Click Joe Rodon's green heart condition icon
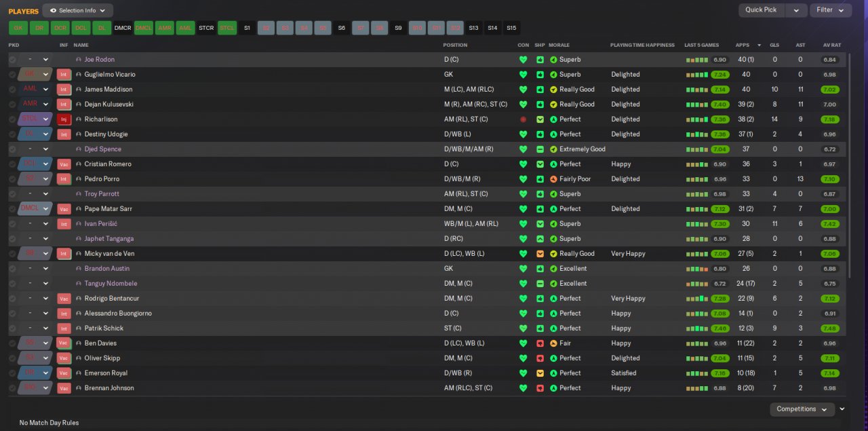 (x=523, y=60)
